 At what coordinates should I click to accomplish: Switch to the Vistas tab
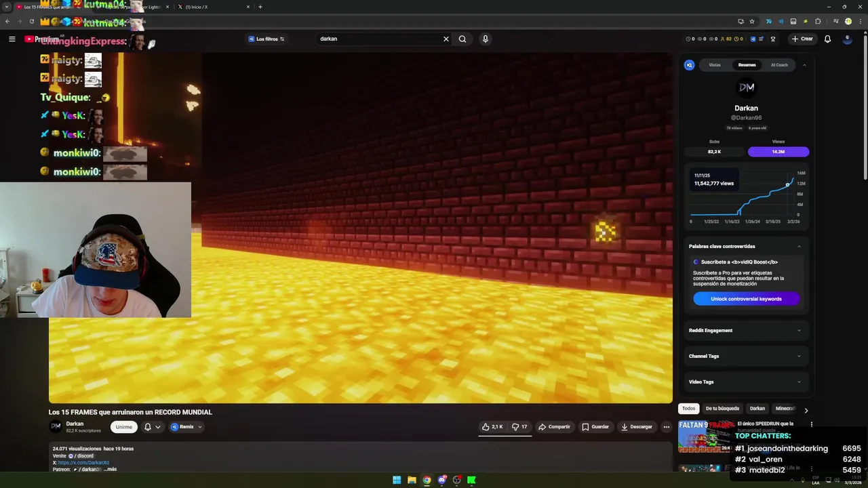[715, 65]
